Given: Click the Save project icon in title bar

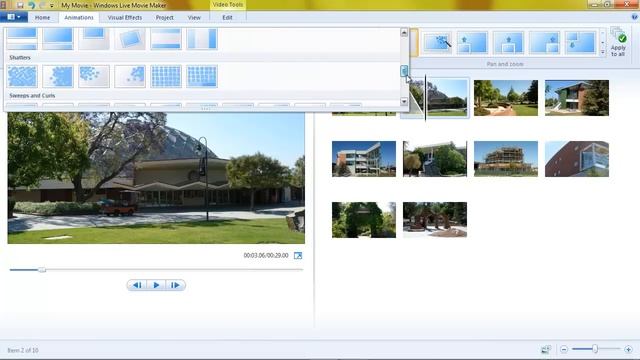Looking at the screenshot, I should click(x=20, y=5).
